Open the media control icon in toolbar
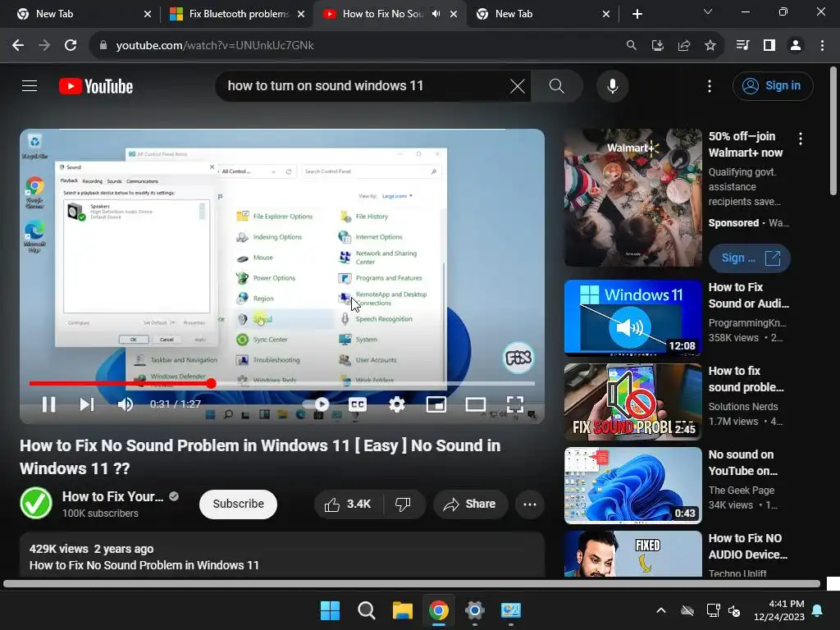Image resolution: width=840 pixels, height=630 pixels. (x=742, y=46)
